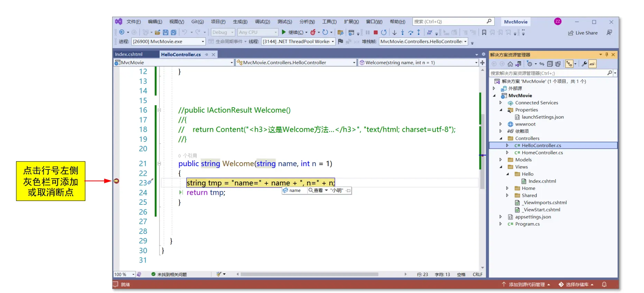Click the Save All icon
The image size is (644, 293).
[x=173, y=32]
